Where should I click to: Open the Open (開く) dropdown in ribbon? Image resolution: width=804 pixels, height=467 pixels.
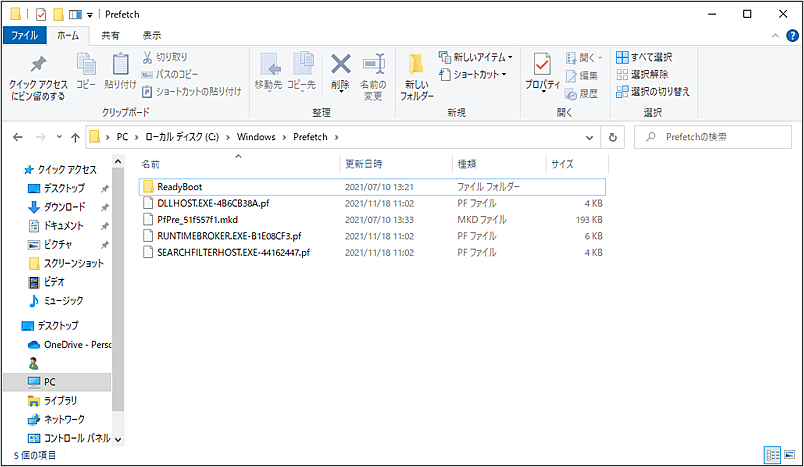click(x=584, y=57)
